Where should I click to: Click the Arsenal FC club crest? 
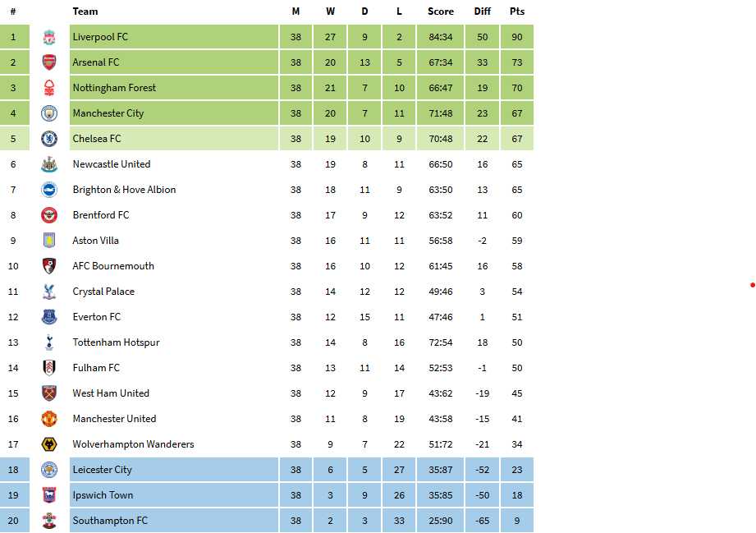(x=49, y=62)
